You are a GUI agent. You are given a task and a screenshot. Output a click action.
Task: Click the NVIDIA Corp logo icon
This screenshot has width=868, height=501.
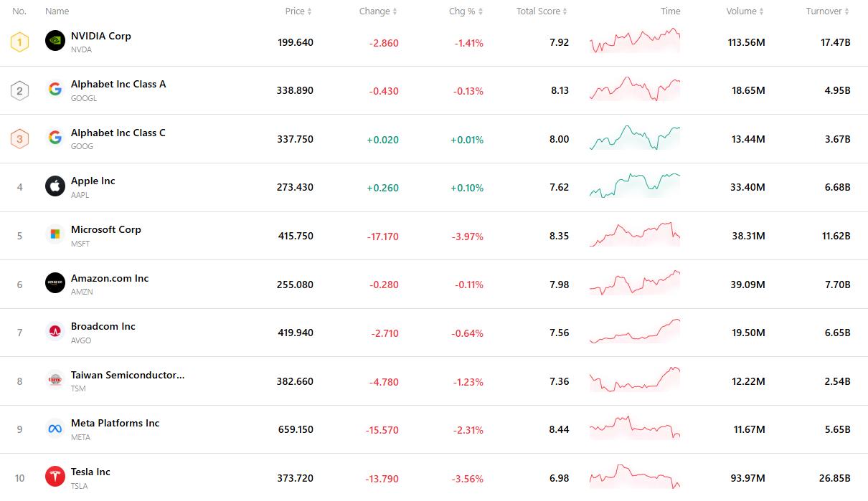[55, 41]
